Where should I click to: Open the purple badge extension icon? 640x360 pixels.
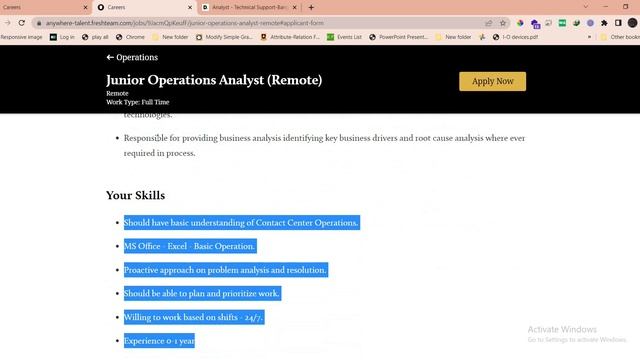pyautogui.click(x=536, y=24)
